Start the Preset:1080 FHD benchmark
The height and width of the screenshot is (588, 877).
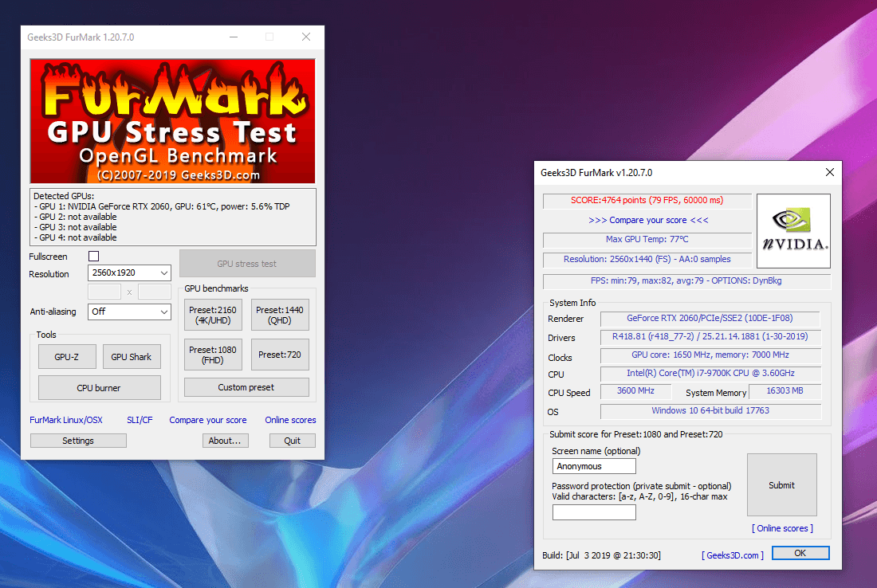213,355
